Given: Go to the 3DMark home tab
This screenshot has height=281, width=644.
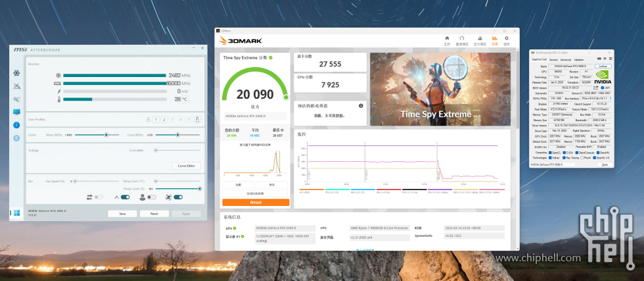Looking at the screenshot, I should coord(447,41).
